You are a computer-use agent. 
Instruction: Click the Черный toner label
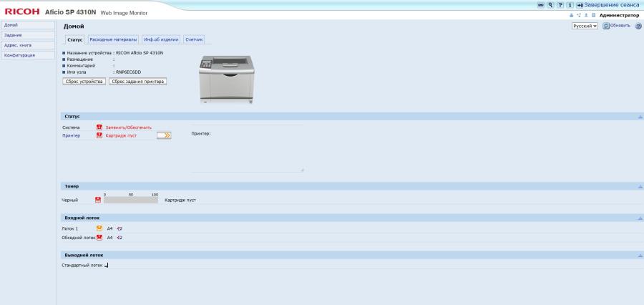pyautogui.click(x=70, y=200)
